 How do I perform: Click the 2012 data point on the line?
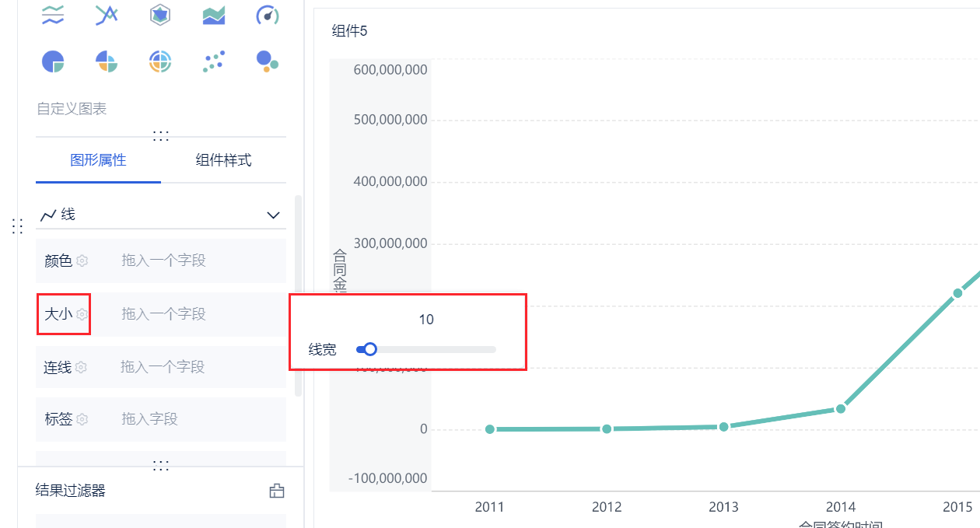click(x=607, y=428)
